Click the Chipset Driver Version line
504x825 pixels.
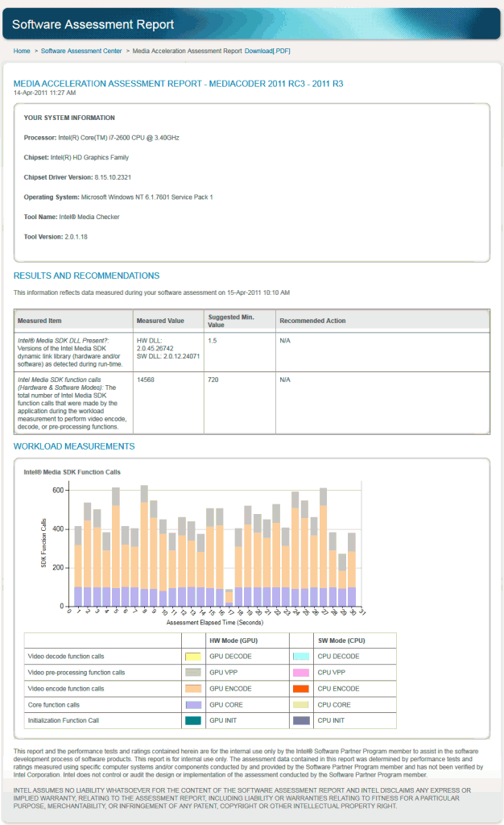(77, 177)
